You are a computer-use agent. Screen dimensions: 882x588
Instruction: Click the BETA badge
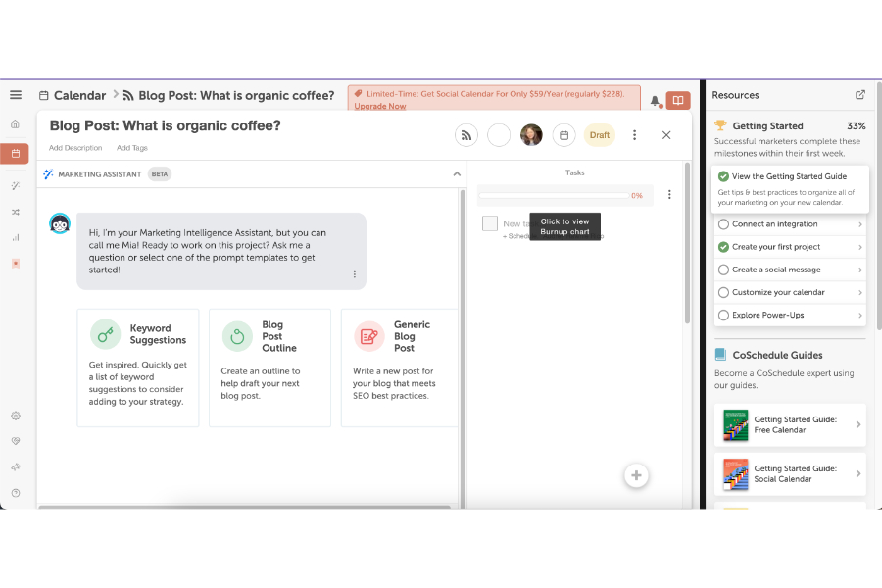(159, 174)
